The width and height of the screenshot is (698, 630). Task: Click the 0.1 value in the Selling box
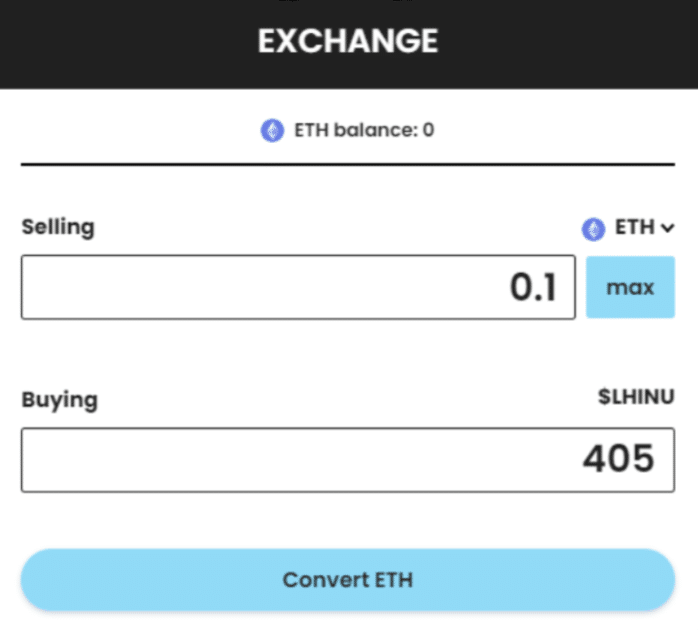(x=532, y=288)
